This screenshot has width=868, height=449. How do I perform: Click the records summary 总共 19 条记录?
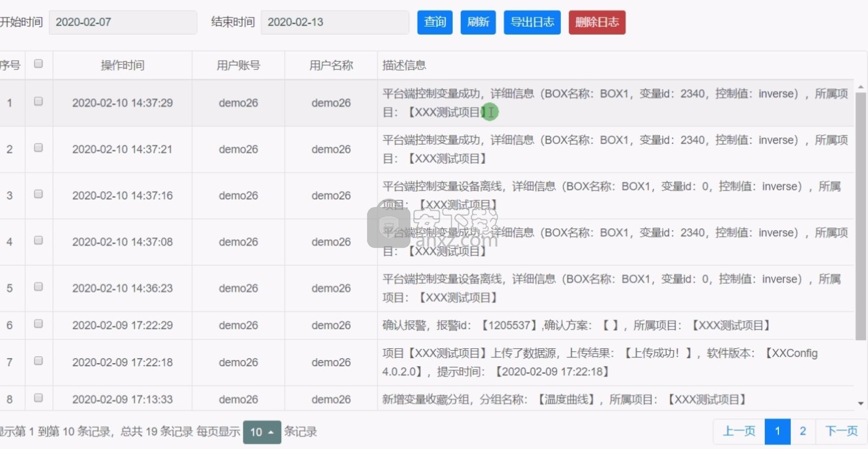157,432
